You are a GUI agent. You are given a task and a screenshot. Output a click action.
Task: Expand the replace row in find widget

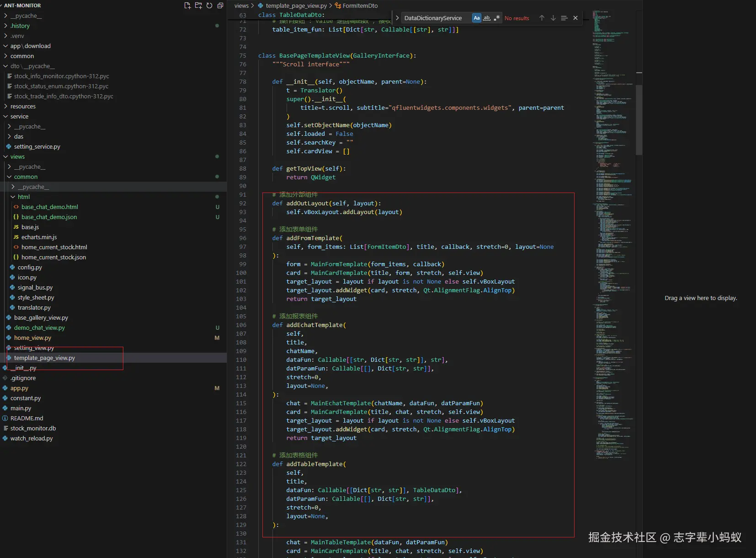[x=397, y=18]
